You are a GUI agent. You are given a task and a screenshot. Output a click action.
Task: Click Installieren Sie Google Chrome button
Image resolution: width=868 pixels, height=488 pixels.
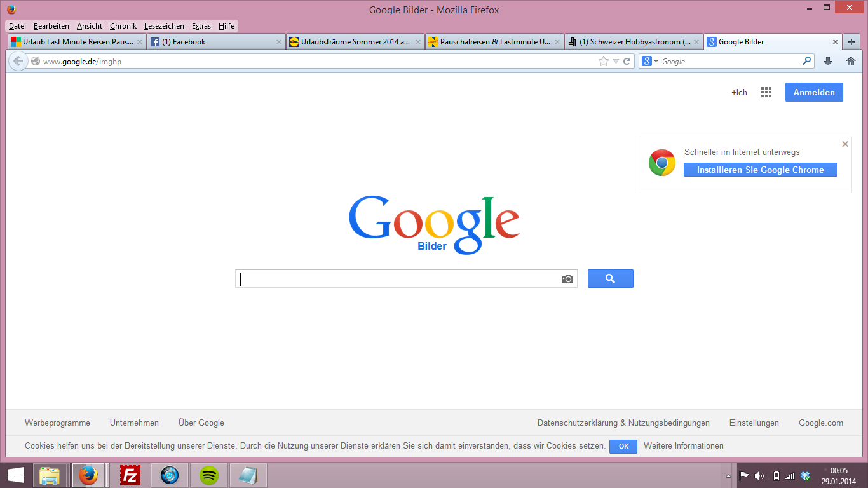click(x=761, y=170)
